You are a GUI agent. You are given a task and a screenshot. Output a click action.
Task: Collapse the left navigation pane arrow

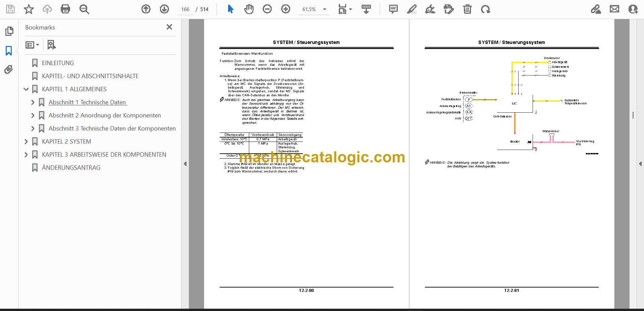(x=185, y=164)
